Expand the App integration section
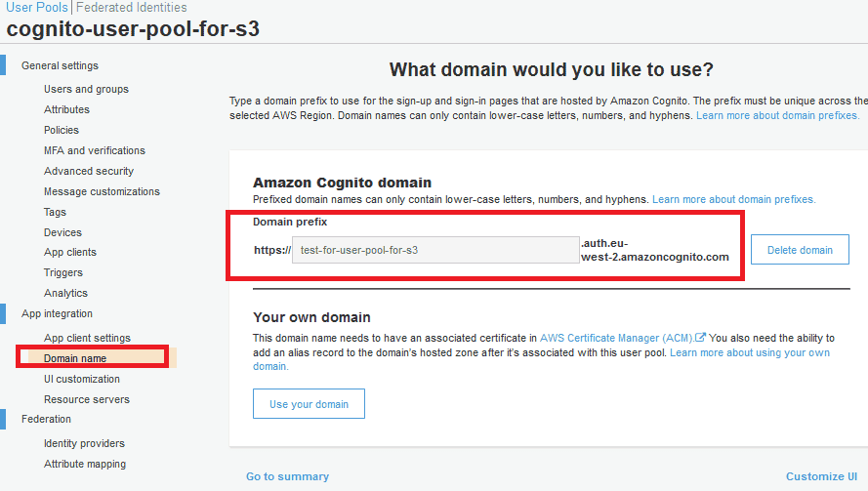The image size is (868, 491). click(x=57, y=314)
